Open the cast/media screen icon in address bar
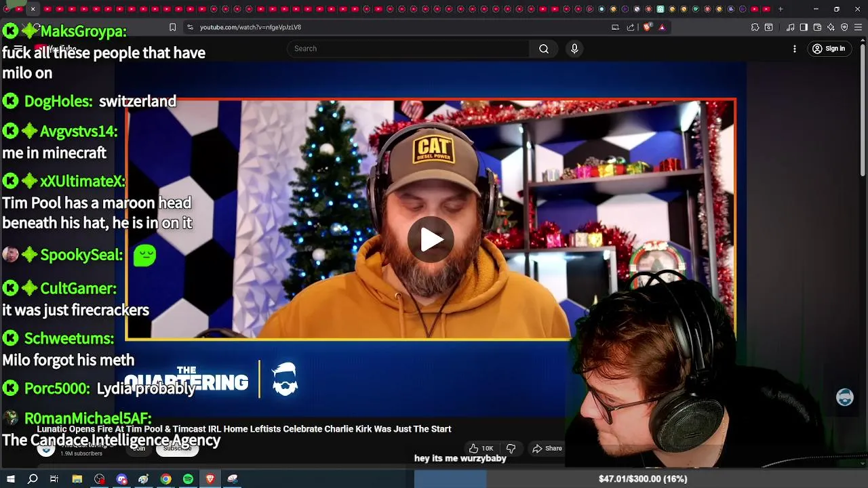This screenshot has width=868, height=488. pos(615,27)
